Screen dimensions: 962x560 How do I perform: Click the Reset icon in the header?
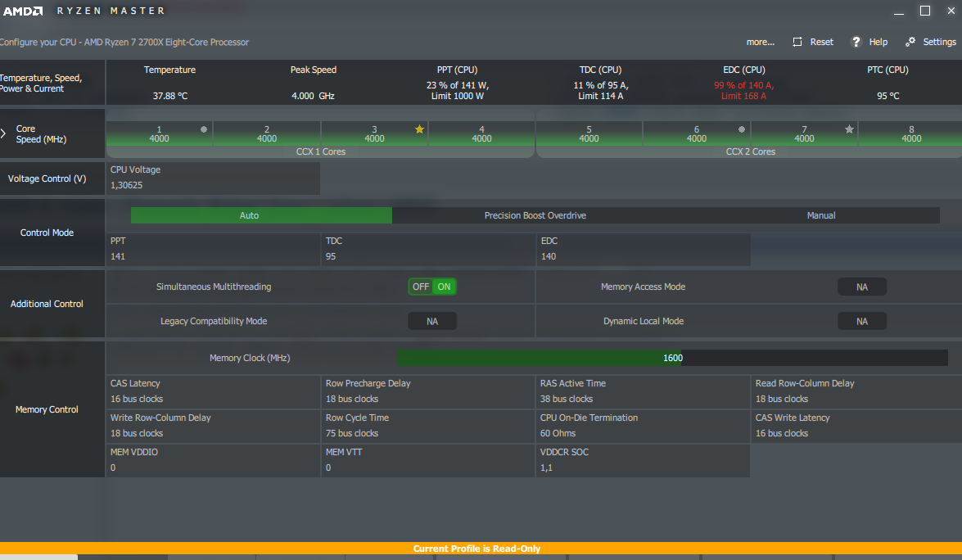pyautogui.click(x=797, y=42)
